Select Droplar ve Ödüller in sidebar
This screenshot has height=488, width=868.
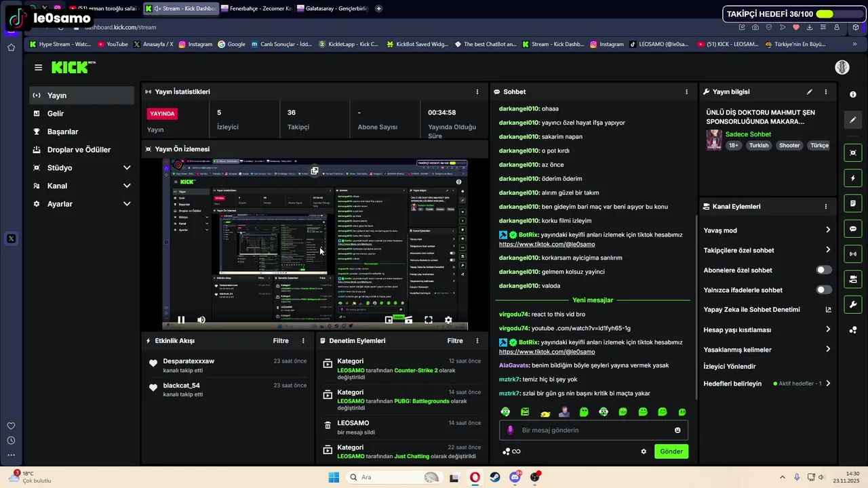click(81, 150)
